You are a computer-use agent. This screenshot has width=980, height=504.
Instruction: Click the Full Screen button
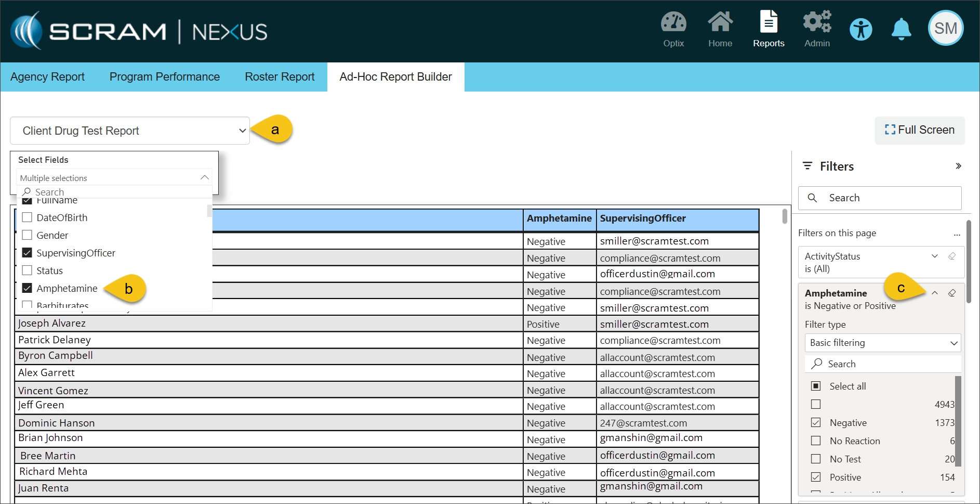click(x=919, y=130)
